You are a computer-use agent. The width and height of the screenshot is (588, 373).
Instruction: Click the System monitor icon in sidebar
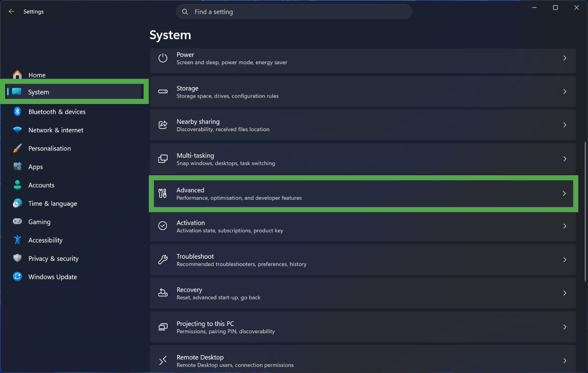(x=17, y=92)
